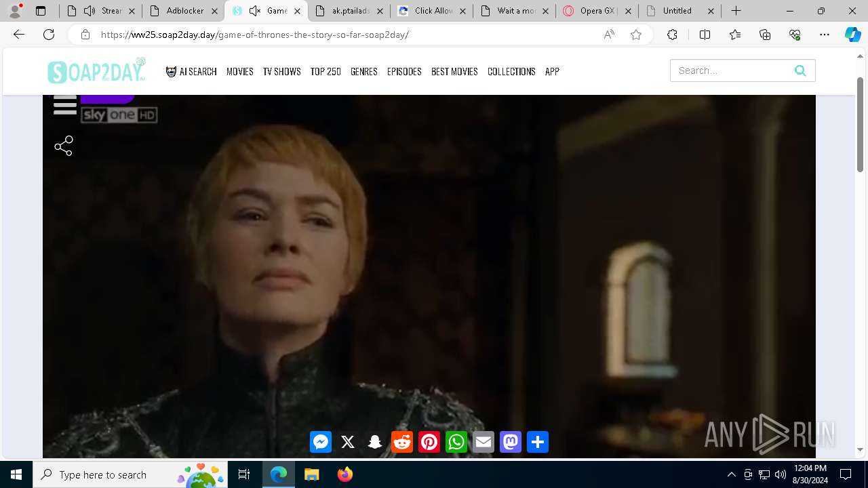
Task: Share via Email icon
Action: [x=484, y=442]
